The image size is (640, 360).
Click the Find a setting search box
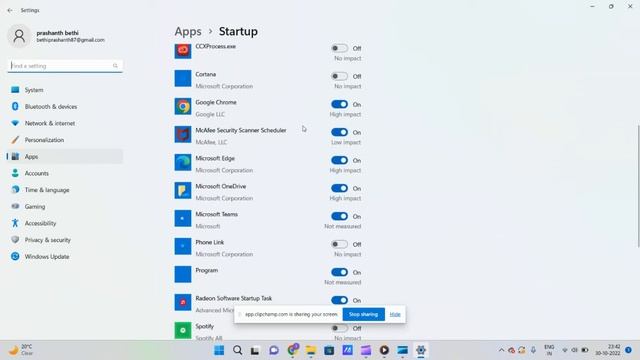click(65, 66)
